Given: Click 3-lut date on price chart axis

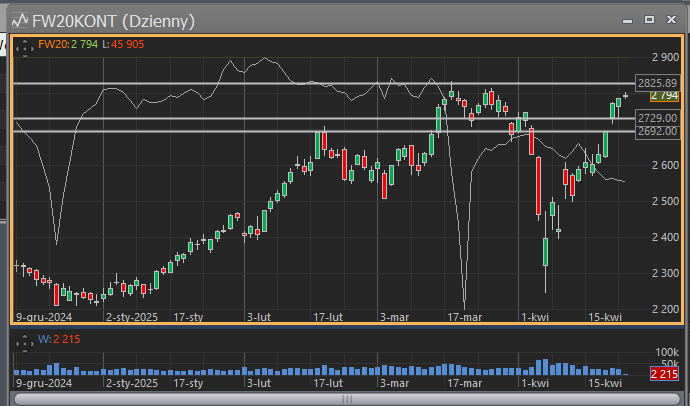Looking at the screenshot, I should click(259, 317).
